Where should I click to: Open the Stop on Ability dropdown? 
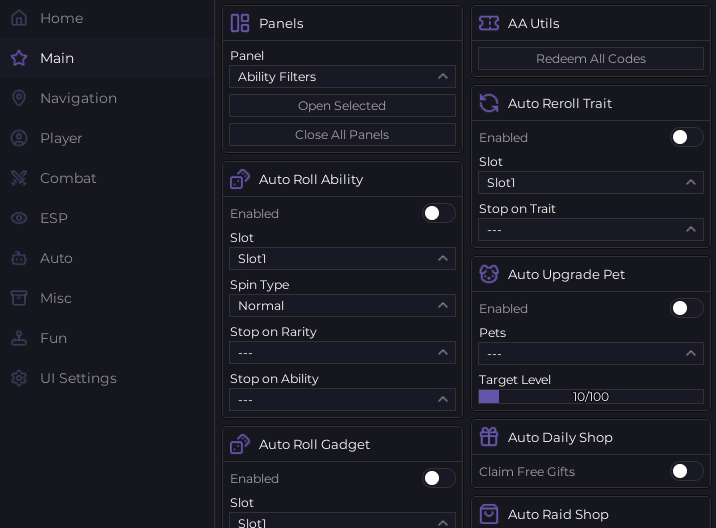342,400
